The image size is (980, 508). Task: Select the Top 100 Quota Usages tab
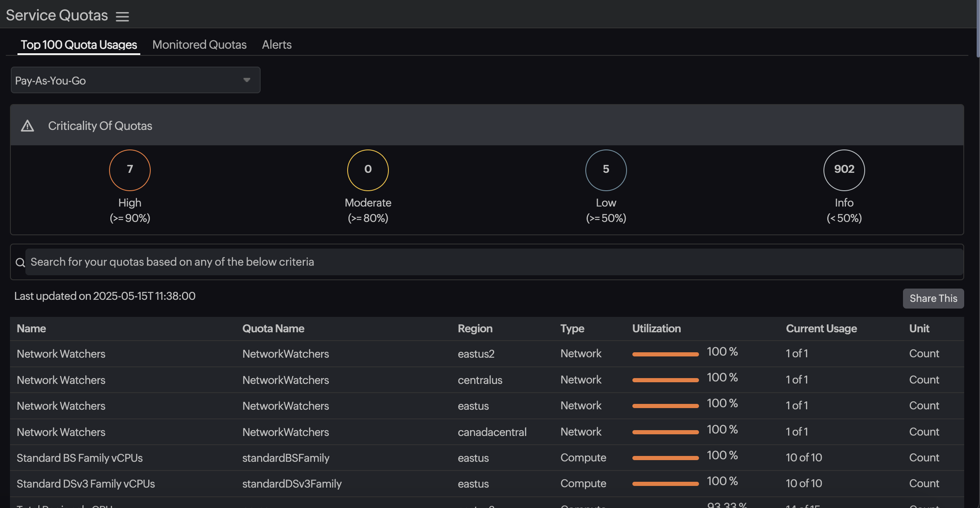pyautogui.click(x=79, y=45)
